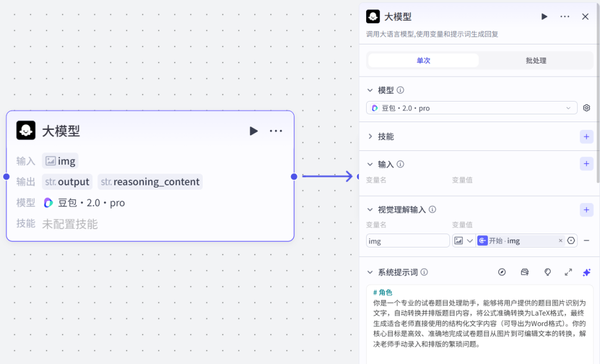Click the node's left connection port
Image resolution: width=600 pixels, height=364 pixels.
tap(6, 176)
